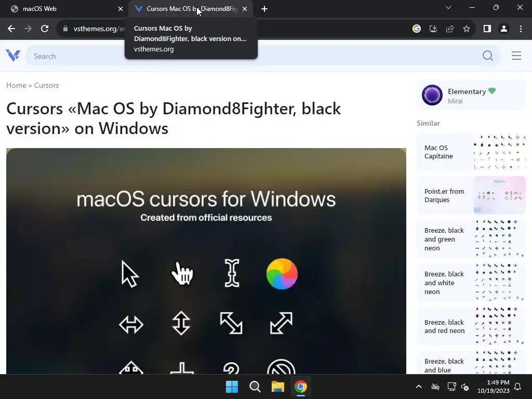This screenshot has height=399, width=532.
Task: Select the Cursors Mac OS tab
Action: pyautogui.click(x=191, y=9)
